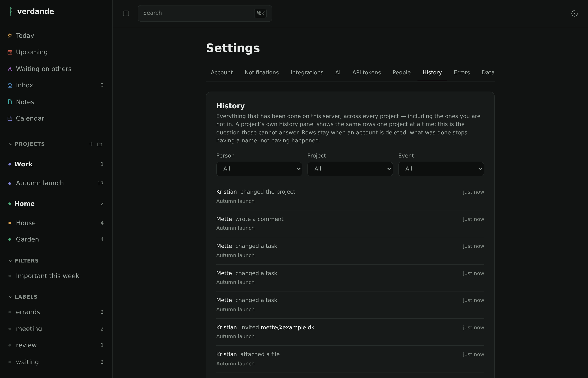Switch to the Account tab
Image resolution: width=588 pixels, height=378 pixels.
(x=222, y=73)
